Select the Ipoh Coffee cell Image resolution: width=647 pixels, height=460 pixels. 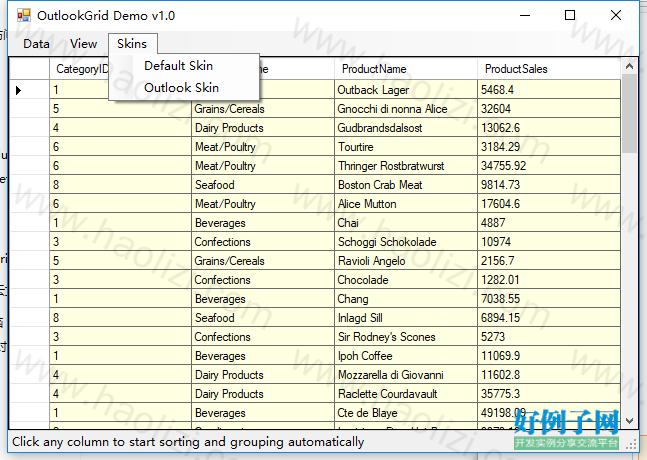[x=406, y=355]
